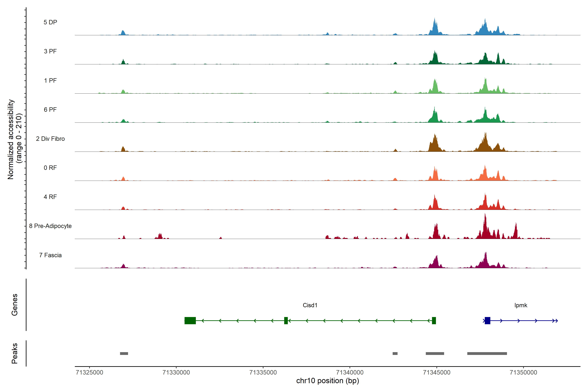Click the 71350000 x-axis tick label

coord(523,373)
